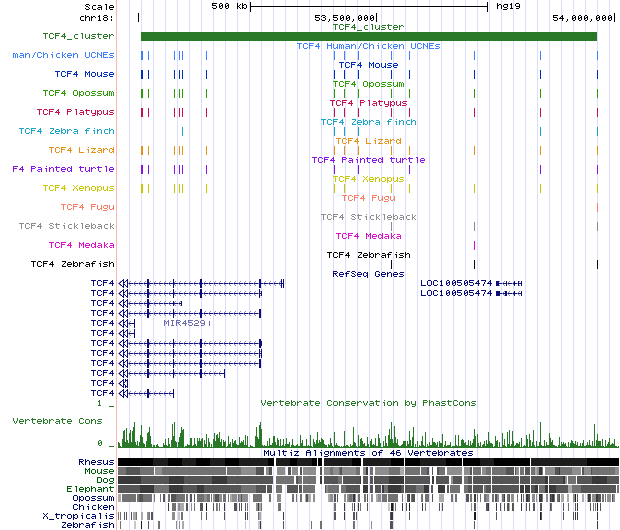Click the hg19 assembly label
620x530 pixels.
tap(507, 6)
